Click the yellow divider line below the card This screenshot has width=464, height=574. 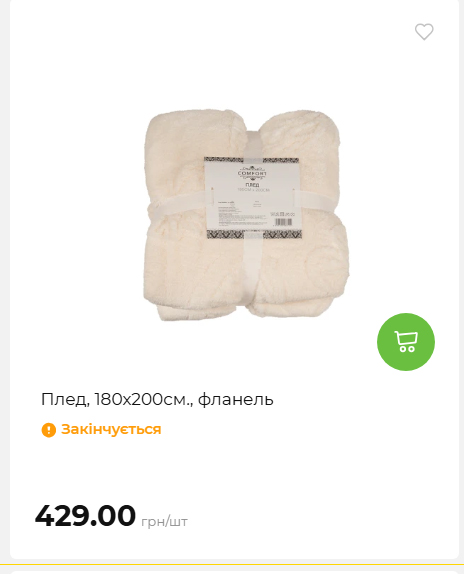point(232,565)
